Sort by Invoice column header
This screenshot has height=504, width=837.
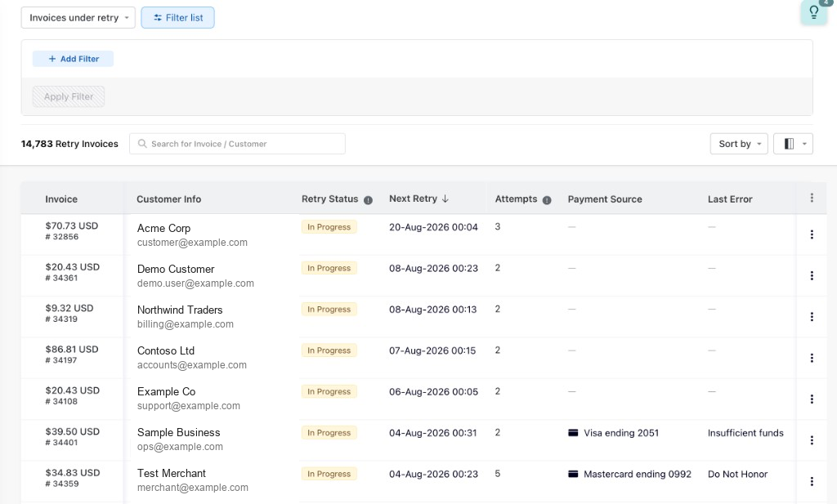pyautogui.click(x=61, y=199)
